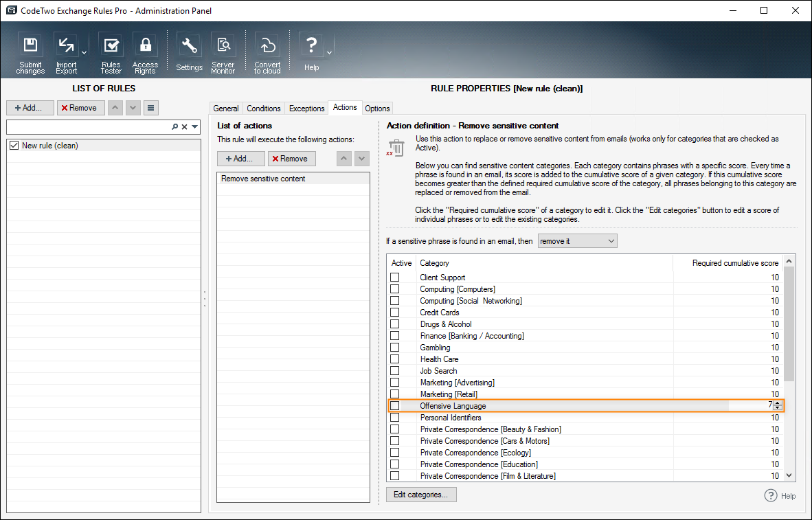Image resolution: width=812 pixels, height=520 pixels.
Task: Switch to the Actions tab
Action: point(345,107)
